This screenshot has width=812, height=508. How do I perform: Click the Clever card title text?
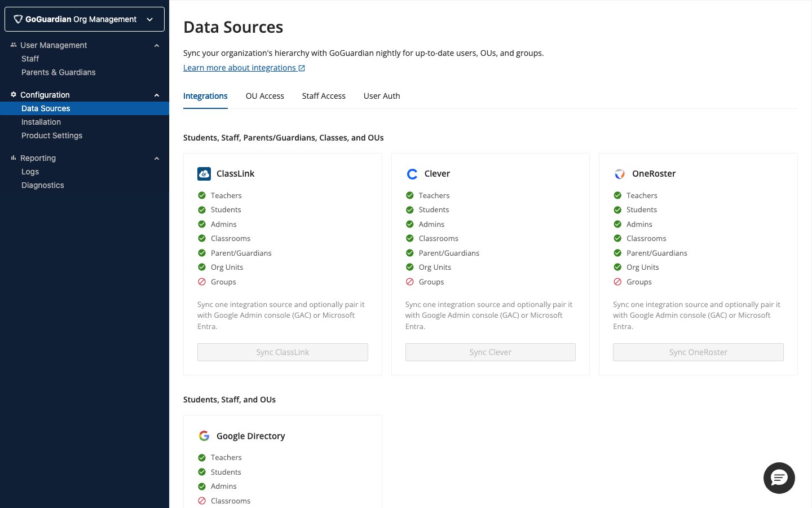click(x=437, y=174)
